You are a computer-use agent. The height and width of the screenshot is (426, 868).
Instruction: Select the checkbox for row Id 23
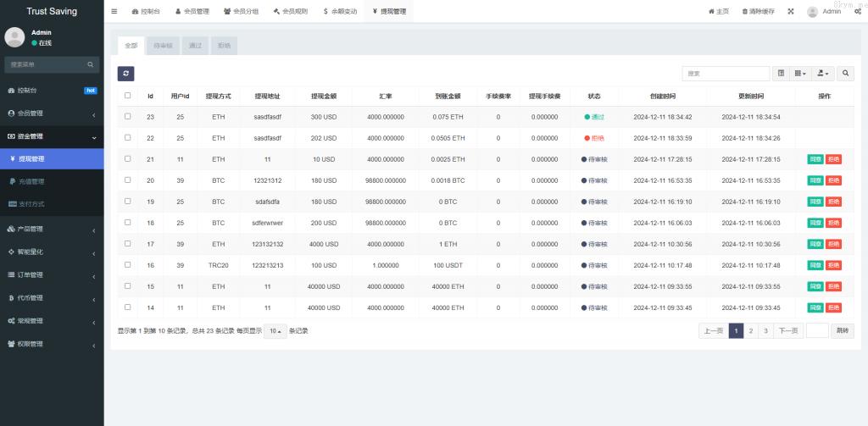[128, 117]
